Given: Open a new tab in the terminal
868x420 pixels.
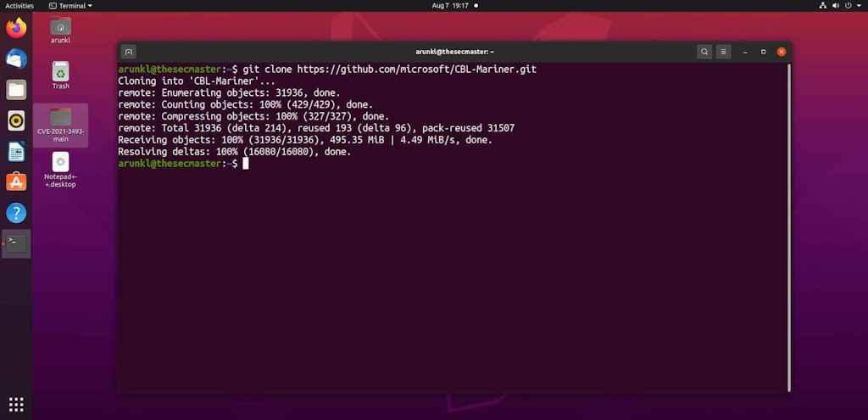Looking at the screenshot, I should tap(129, 52).
